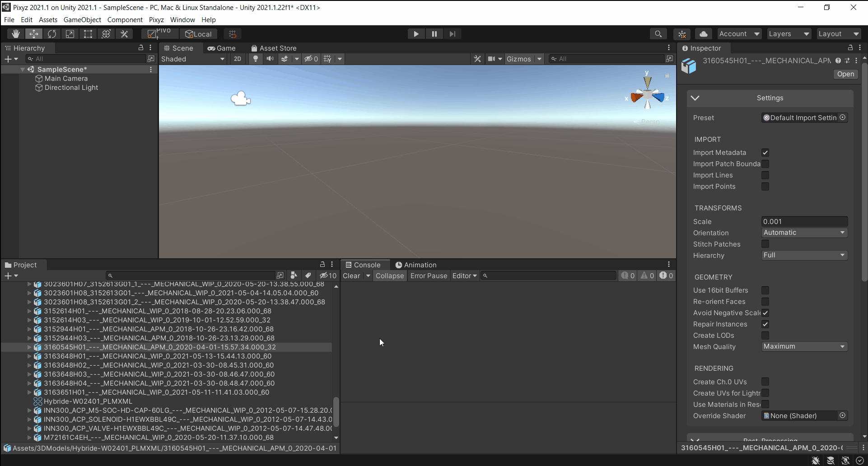This screenshot has width=868, height=466.
Task: Uncheck Import Metadata checkbox
Action: (765, 153)
